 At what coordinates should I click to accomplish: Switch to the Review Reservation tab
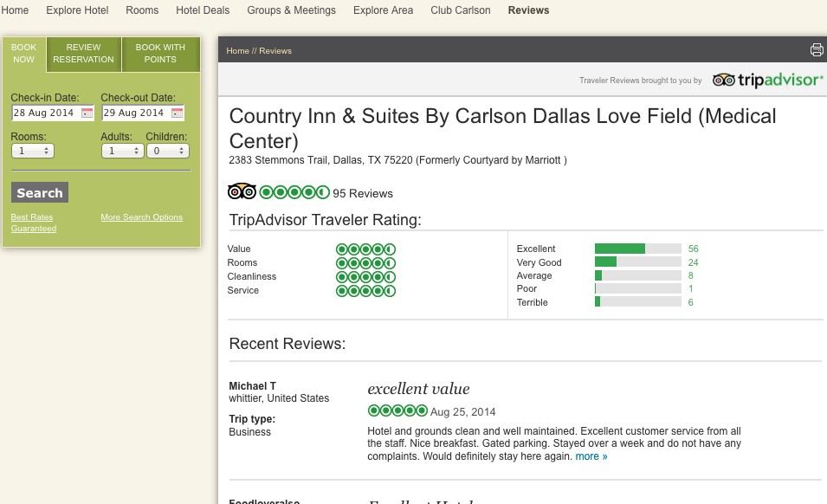[83, 53]
